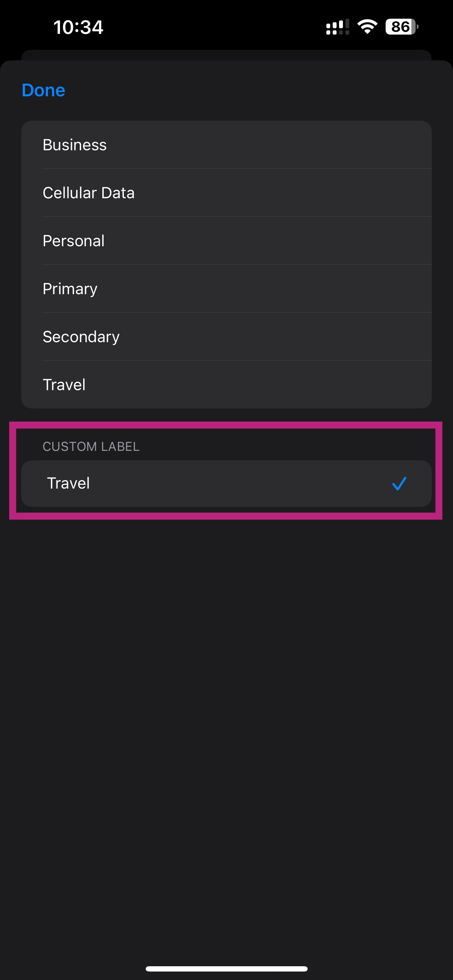Viewport: 453px width, 980px height.
Task: Tap the CUSTOM LABEL section header
Action: [91, 446]
